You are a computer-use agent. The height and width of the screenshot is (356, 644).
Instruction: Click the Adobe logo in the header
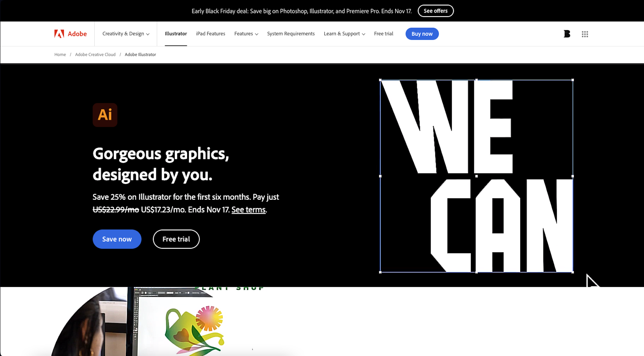70,34
